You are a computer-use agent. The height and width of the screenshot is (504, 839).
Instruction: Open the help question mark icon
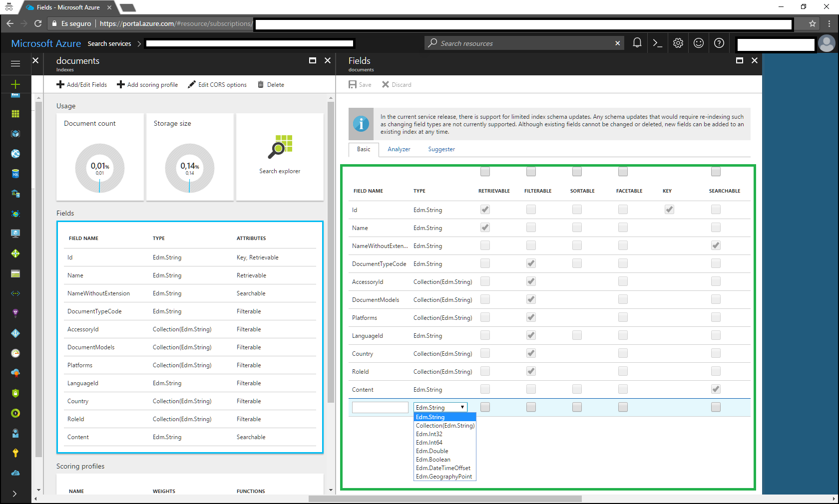coord(719,43)
